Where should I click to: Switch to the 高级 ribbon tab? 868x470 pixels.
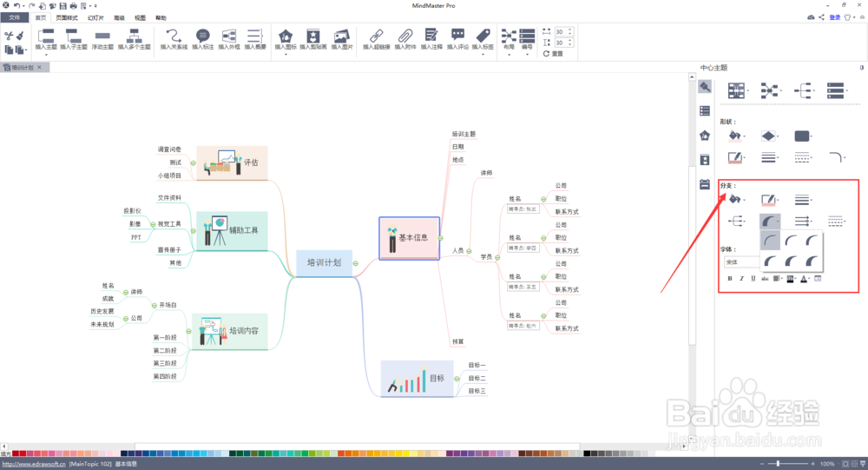click(x=119, y=17)
